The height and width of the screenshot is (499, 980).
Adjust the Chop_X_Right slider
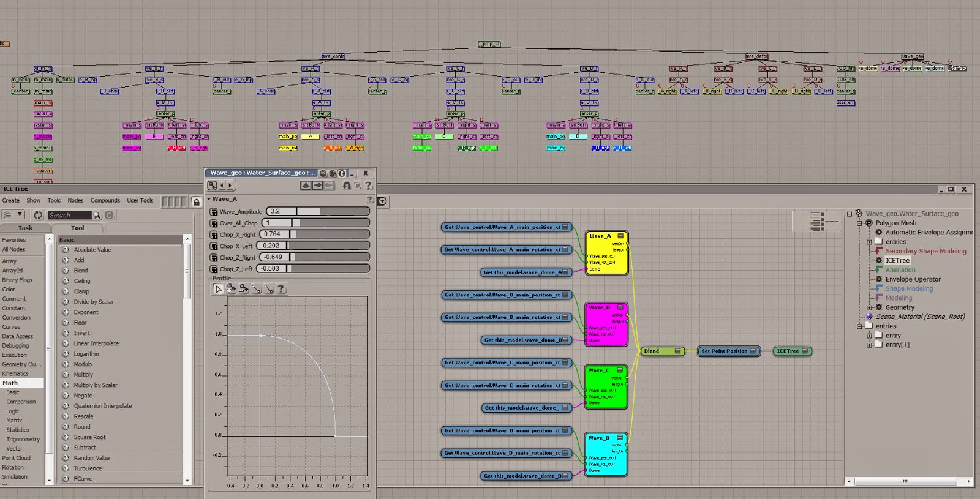330,234
